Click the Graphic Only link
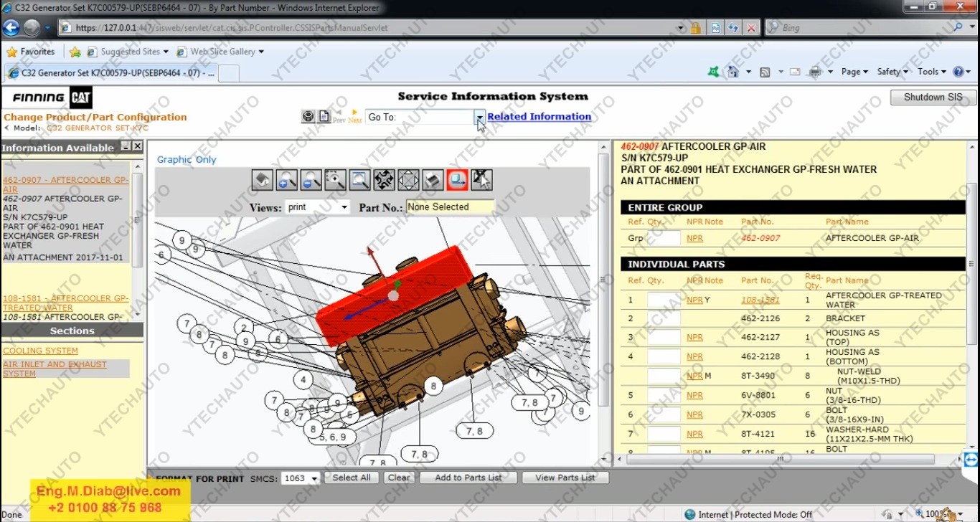This screenshot has height=522, width=980. [x=187, y=160]
